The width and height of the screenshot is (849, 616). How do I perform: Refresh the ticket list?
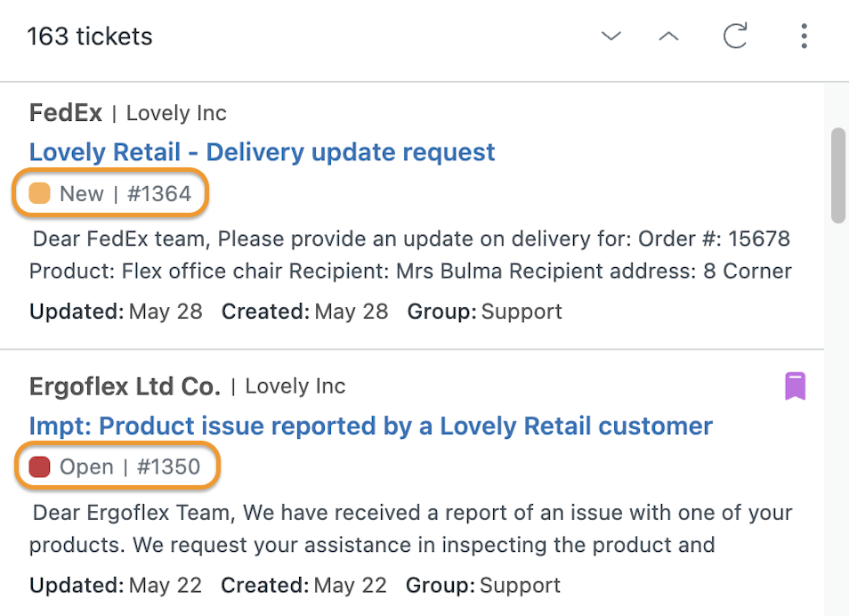(735, 36)
